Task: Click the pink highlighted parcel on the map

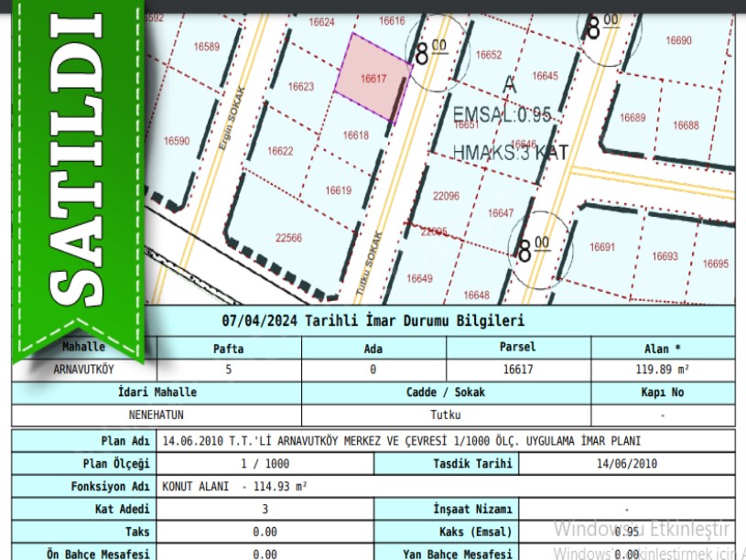Action: 372,80
